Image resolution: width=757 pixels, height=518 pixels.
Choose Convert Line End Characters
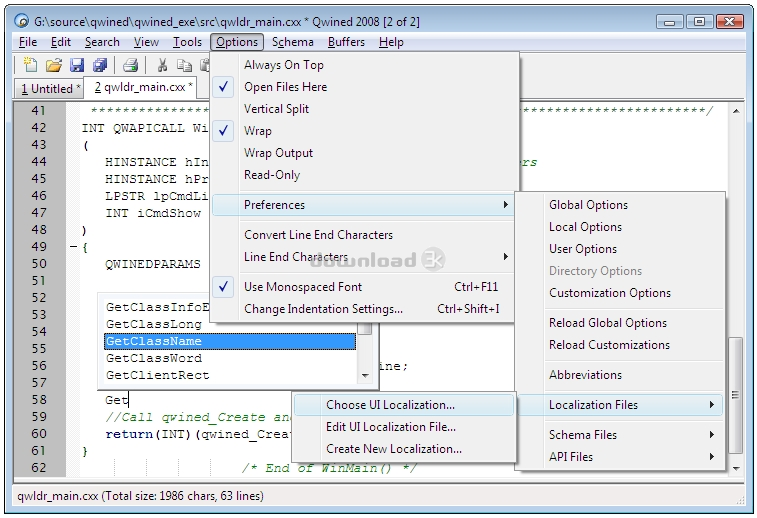363,235
